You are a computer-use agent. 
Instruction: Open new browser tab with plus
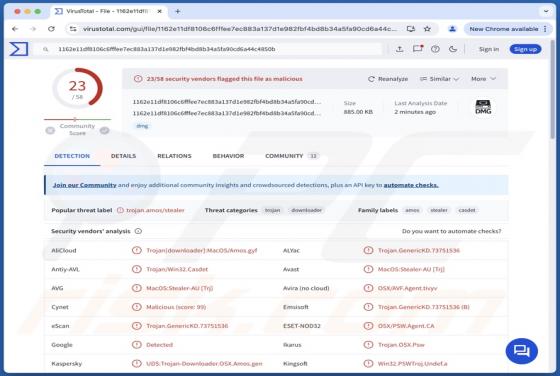[178, 11]
